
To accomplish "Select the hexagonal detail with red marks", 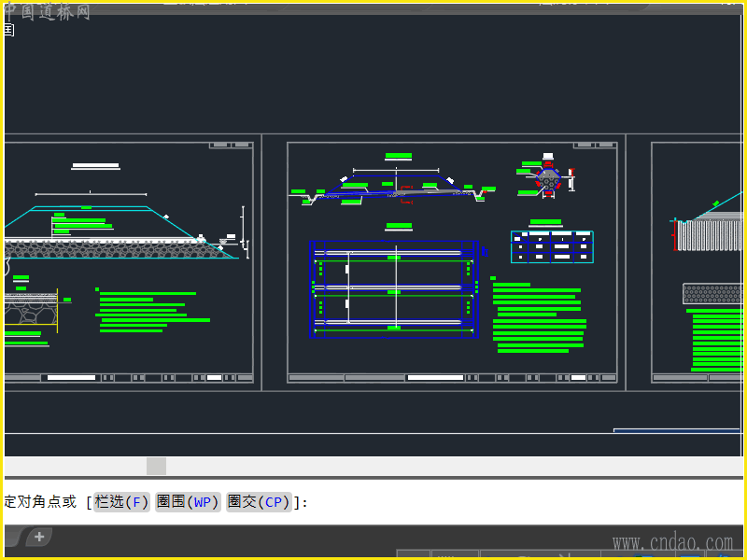I will (x=547, y=180).
